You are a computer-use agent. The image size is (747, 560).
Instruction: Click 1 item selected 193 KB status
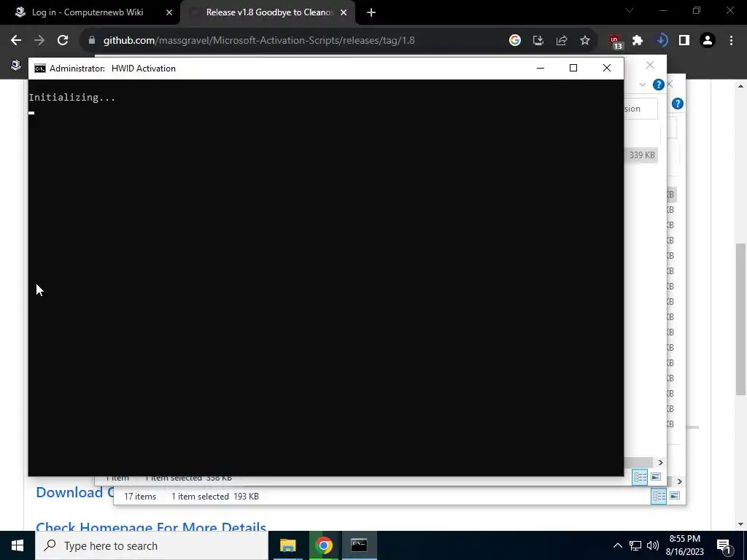tap(215, 496)
